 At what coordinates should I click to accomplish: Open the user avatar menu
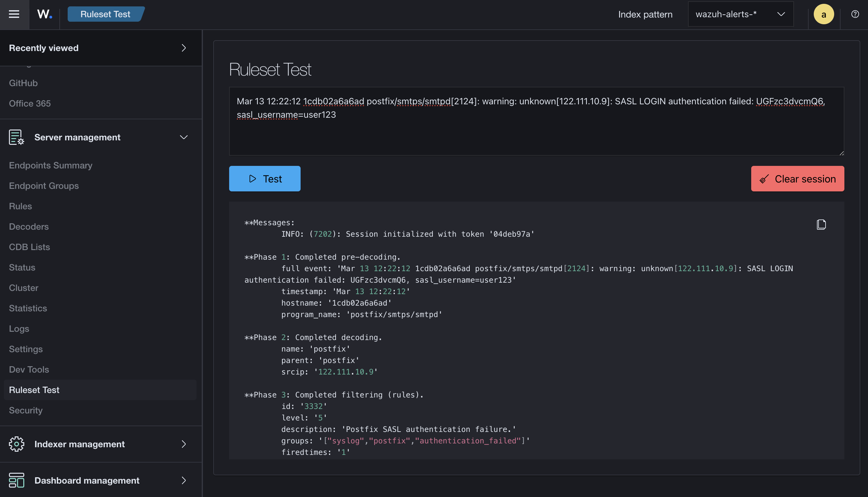[x=824, y=14]
